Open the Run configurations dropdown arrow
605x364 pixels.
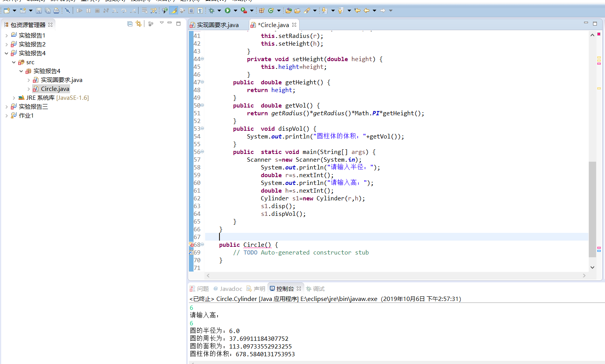click(235, 10)
